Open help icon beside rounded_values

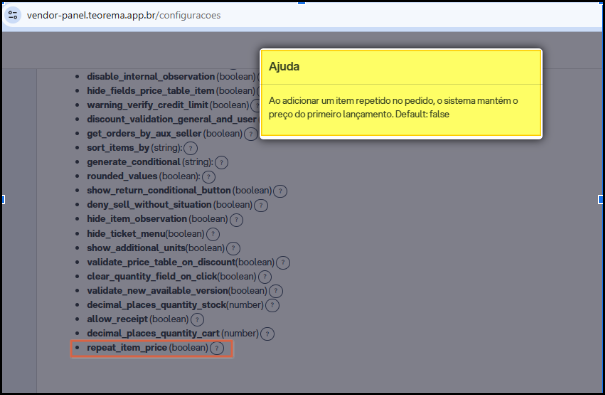[x=208, y=177]
